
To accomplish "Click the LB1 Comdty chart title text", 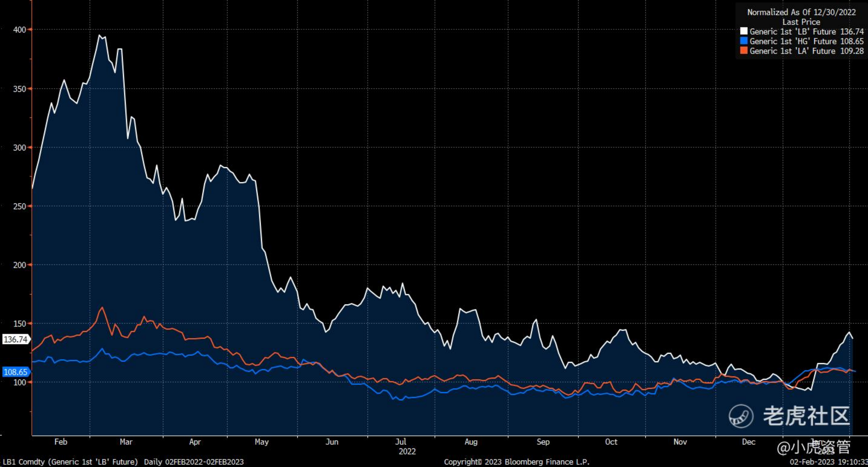I will tap(71, 462).
